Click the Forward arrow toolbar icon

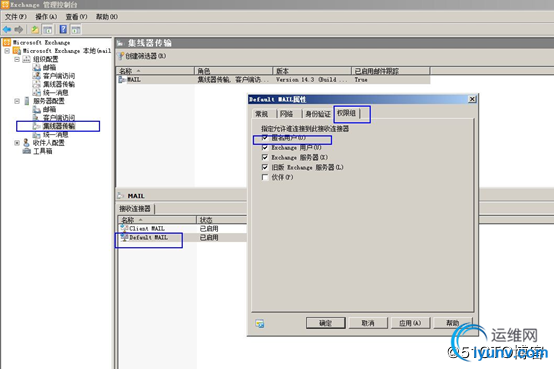coord(19,29)
